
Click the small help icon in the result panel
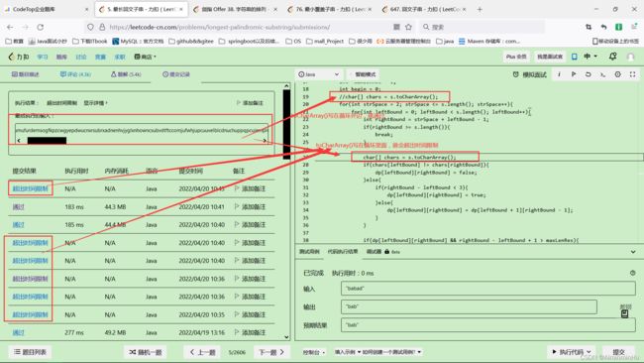tap(632, 273)
